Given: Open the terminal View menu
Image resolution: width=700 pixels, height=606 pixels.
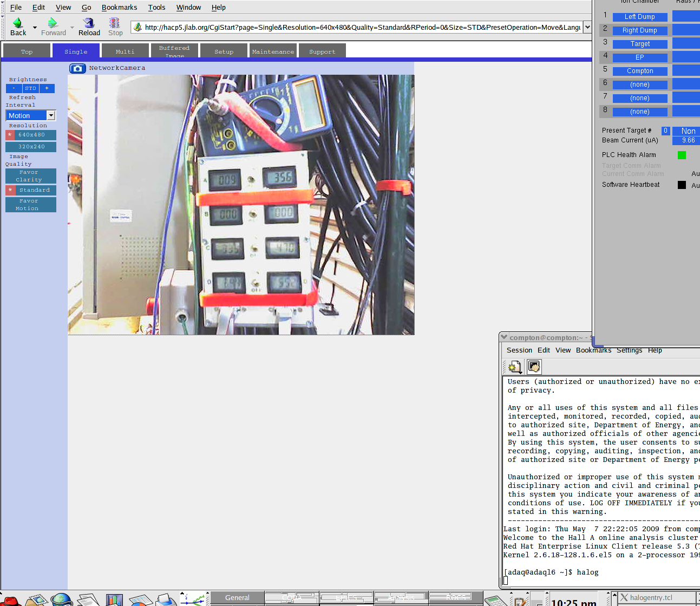Looking at the screenshot, I should tap(563, 350).
